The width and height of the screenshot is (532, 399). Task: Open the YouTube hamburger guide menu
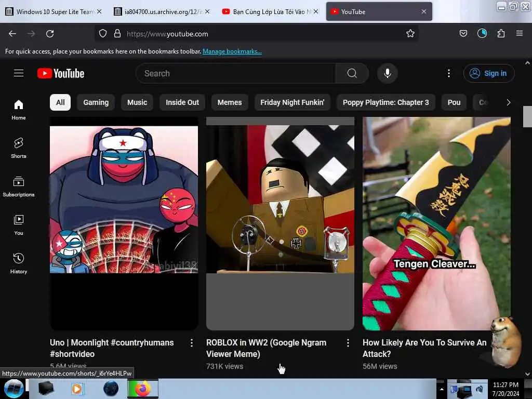click(19, 73)
